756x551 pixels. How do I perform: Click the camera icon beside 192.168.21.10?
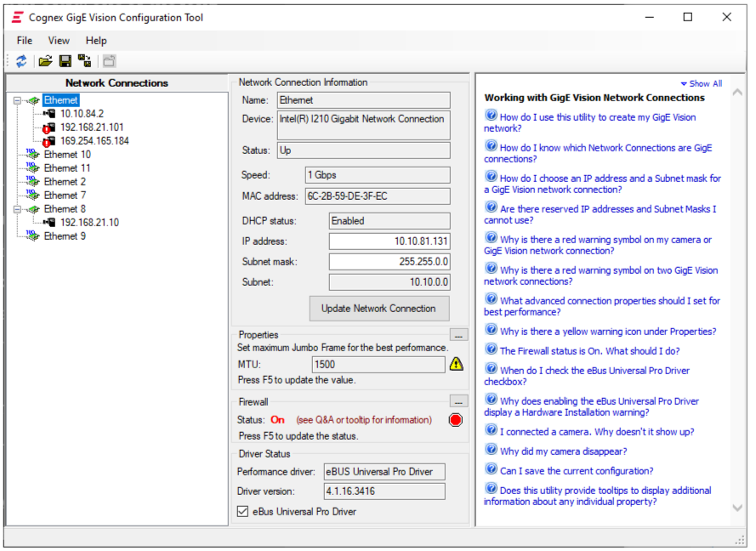[49, 221]
